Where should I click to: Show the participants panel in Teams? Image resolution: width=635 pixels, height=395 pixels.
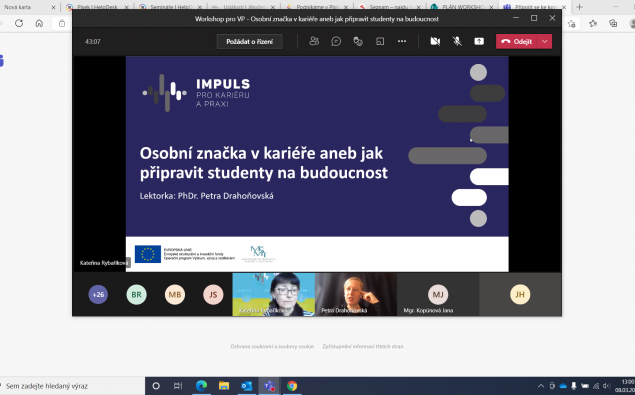click(x=314, y=41)
